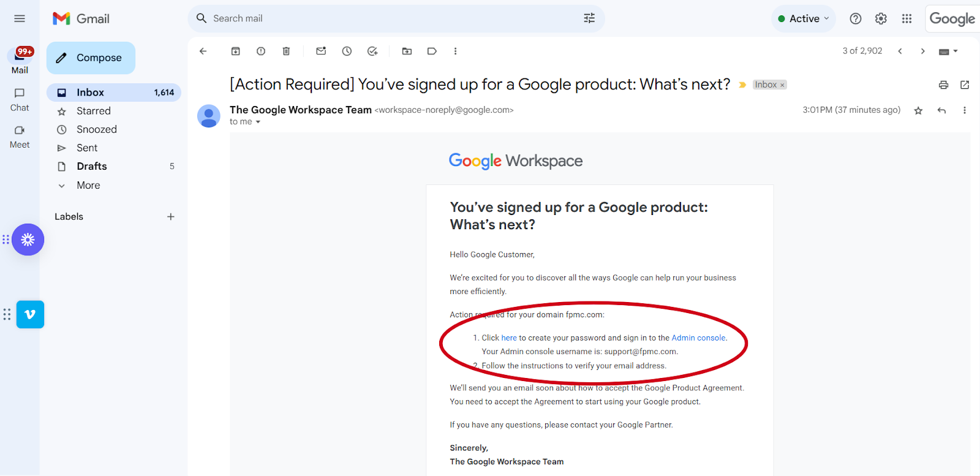The image size is (980, 476).
Task: Click the Google account logo
Action: (x=952, y=18)
